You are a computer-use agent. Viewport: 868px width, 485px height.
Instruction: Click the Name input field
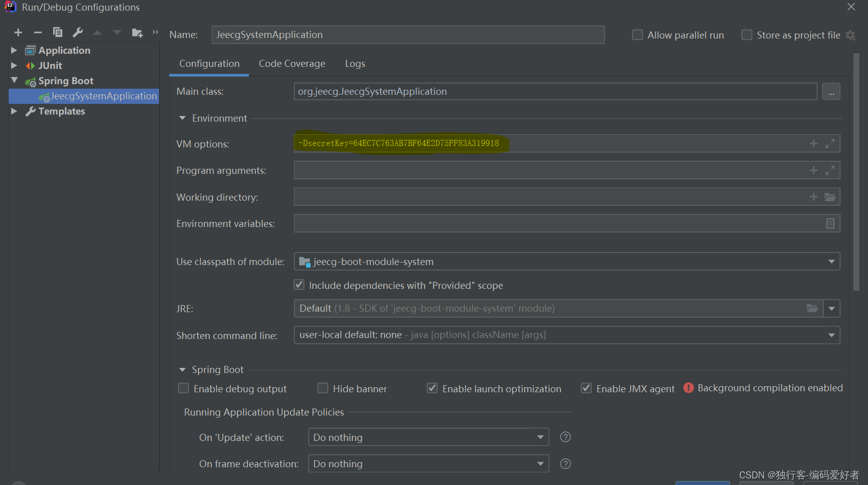(408, 34)
